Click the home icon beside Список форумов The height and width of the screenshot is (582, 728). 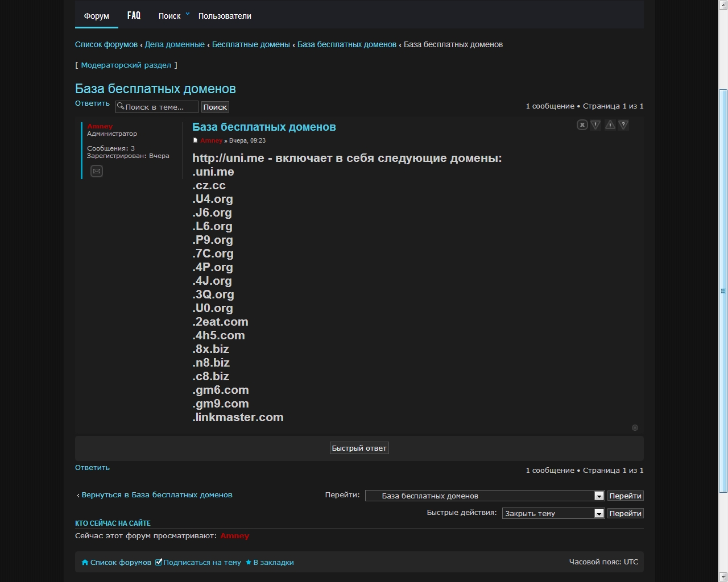(85, 562)
